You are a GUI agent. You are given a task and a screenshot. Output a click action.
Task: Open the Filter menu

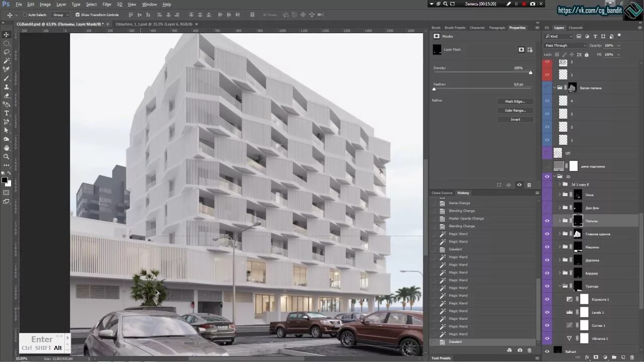point(107,4)
